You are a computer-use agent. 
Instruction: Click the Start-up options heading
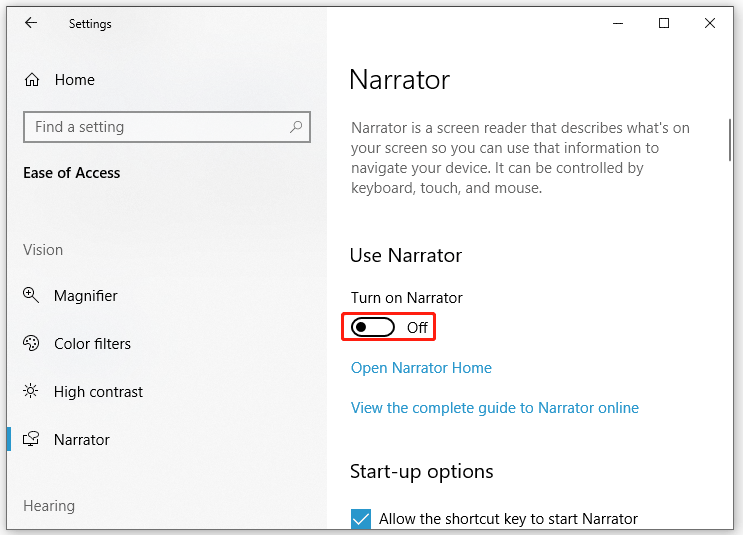(422, 472)
